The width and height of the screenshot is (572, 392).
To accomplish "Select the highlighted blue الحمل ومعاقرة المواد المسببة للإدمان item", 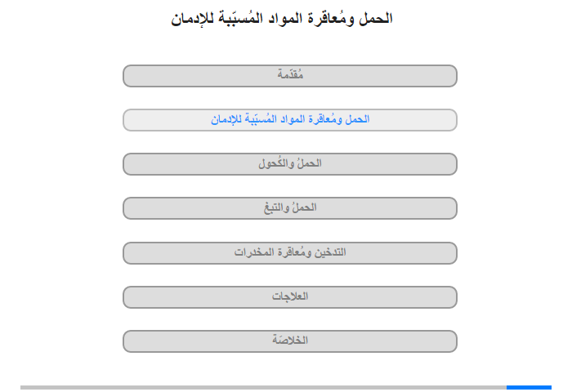I will [x=289, y=120].
